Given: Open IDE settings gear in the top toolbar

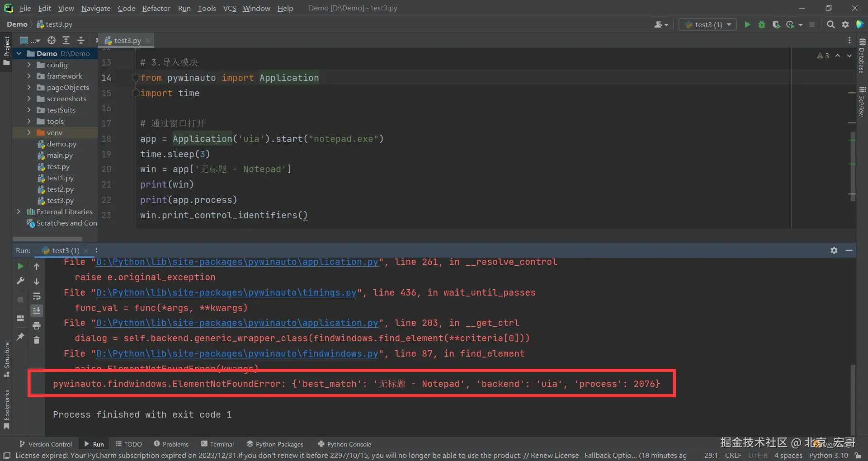Looking at the screenshot, I should point(845,24).
